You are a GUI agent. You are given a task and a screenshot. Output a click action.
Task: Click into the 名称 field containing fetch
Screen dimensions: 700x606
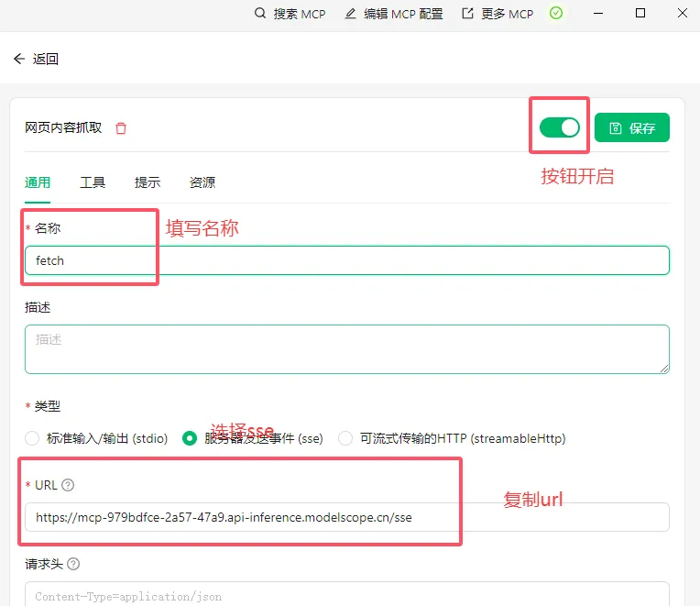click(x=346, y=260)
